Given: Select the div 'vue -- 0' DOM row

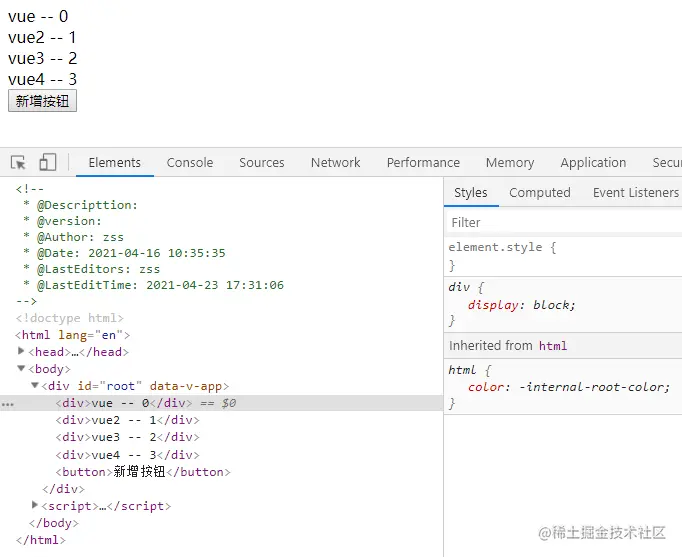Looking at the screenshot, I should point(221,403).
